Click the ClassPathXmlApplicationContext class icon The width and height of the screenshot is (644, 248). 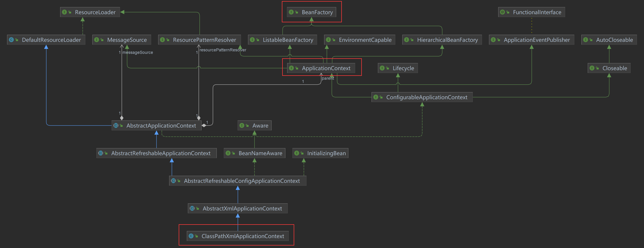click(x=191, y=236)
